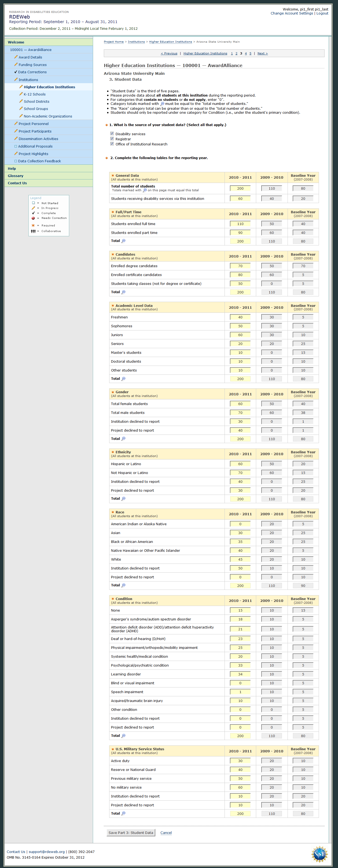
Task: Click magnifier icon beside Race Total
Action: pos(123,585)
